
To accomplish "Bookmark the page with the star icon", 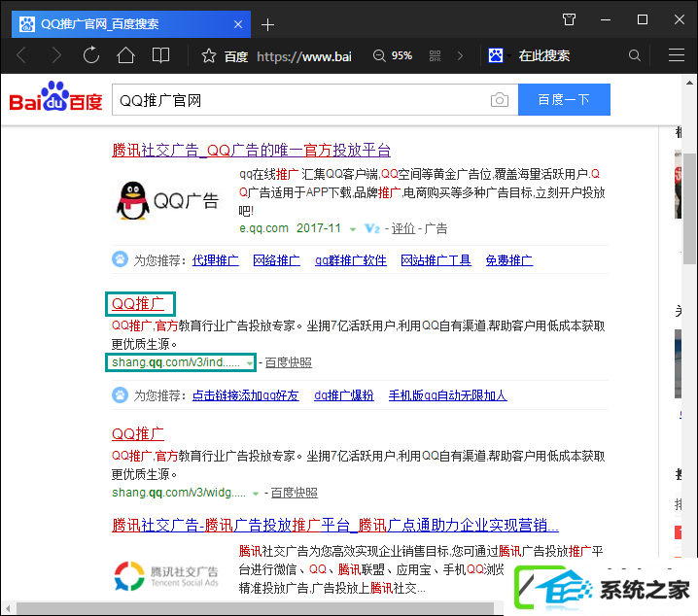I will pyautogui.click(x=209, y=56).
